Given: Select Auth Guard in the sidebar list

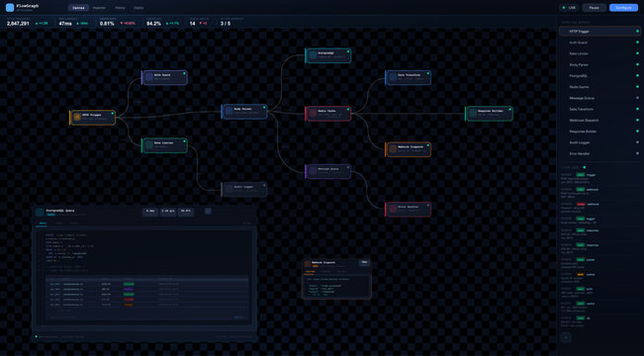Looking at the screenshot, I should tap(599, 43).
